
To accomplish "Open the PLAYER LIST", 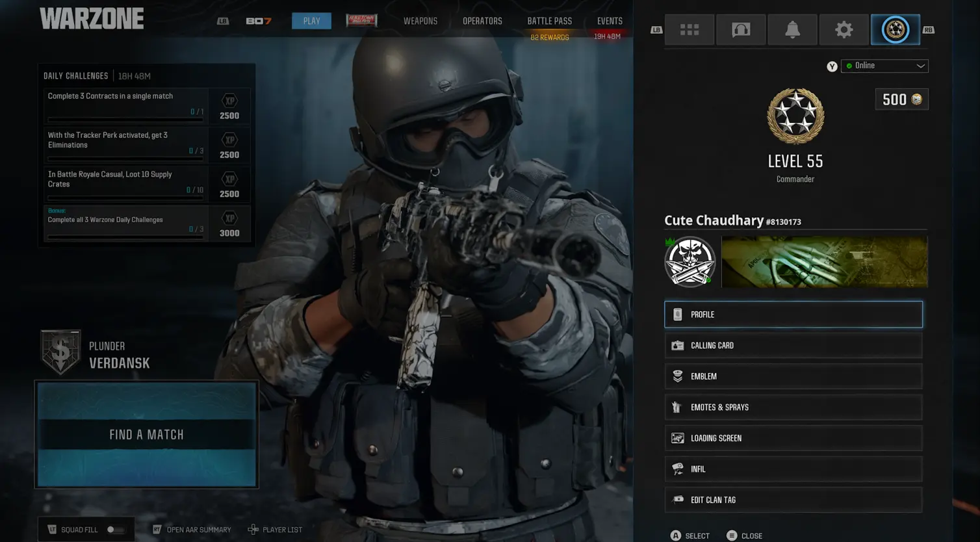I will (282, 530).
